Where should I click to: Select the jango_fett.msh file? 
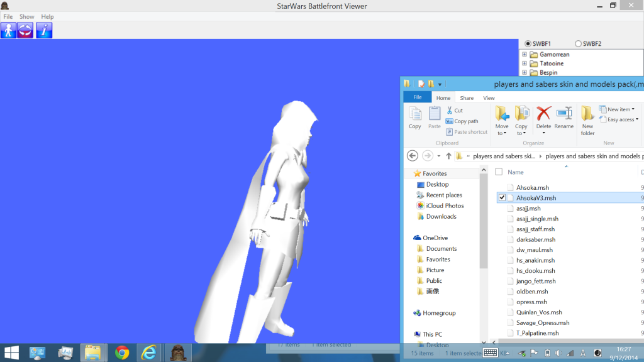(536, 281)
